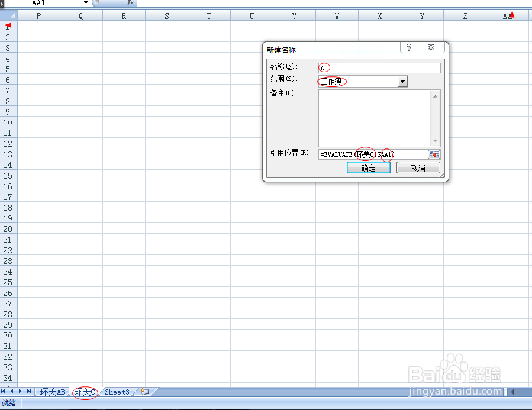
Task: Select column V header
Action: 294,16
